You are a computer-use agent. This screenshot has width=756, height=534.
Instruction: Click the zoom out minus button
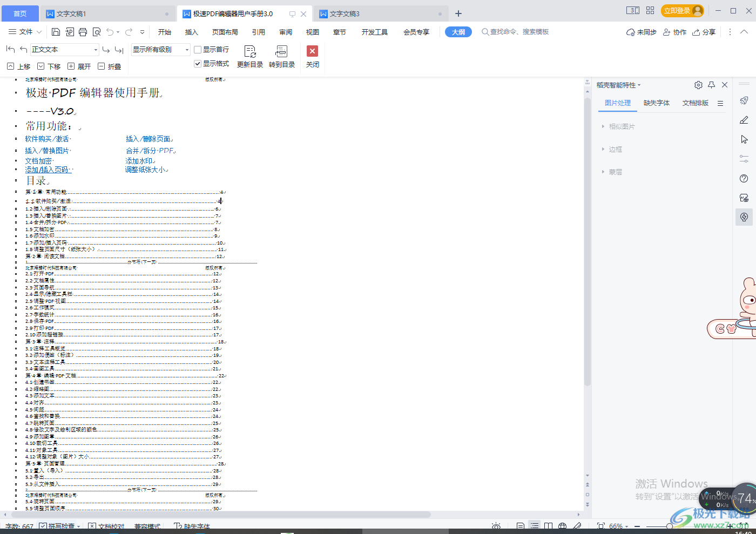pyautogui.click(x=637, y=526)
